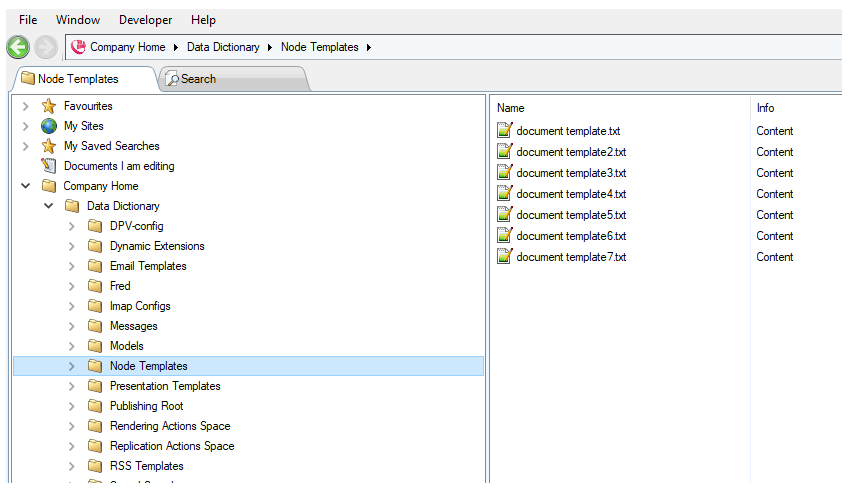Viewport: 853px width, 495px height.
Task: Click the Documents I am editing icon
Action: pos(49,165)
